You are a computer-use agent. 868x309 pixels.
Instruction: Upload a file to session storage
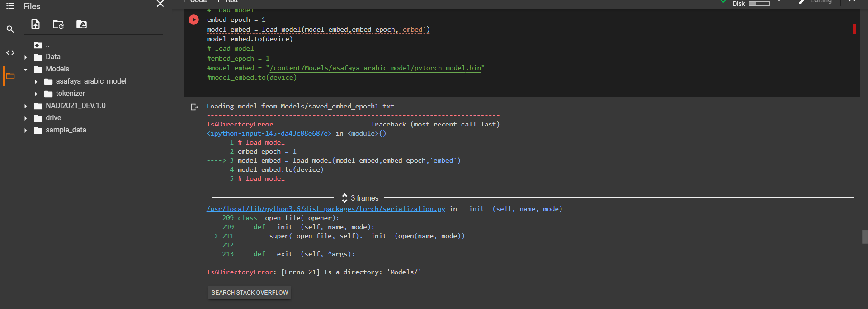[x=35, y=24]
